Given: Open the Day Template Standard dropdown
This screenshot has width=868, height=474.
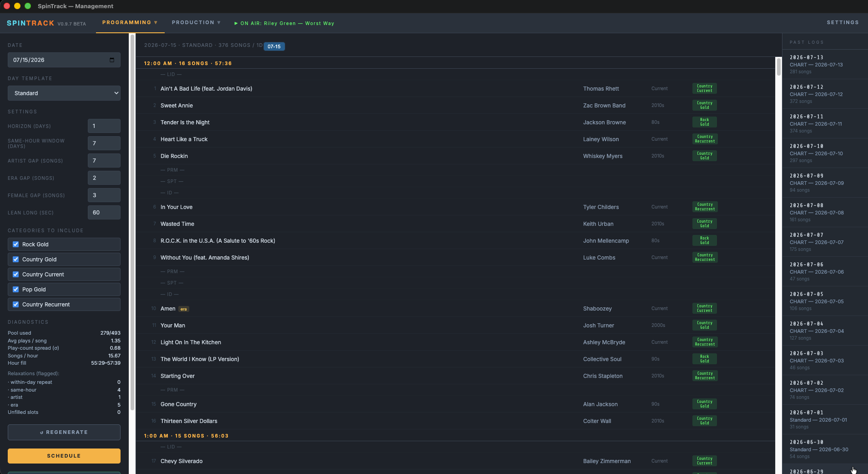Looking at the screenshot, I should coord(64,93).
